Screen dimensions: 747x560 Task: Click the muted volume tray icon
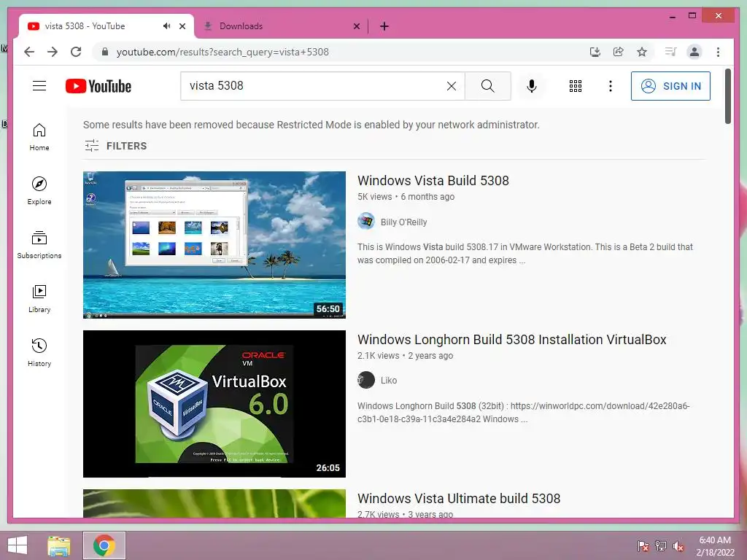[678, 546]
